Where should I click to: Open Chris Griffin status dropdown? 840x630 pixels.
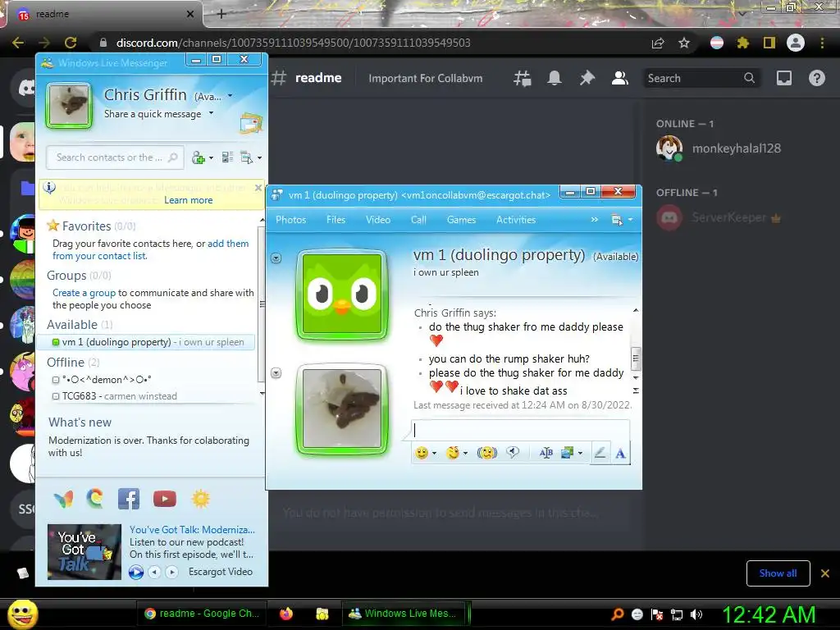pyautogui.click(x=230, y=96)
